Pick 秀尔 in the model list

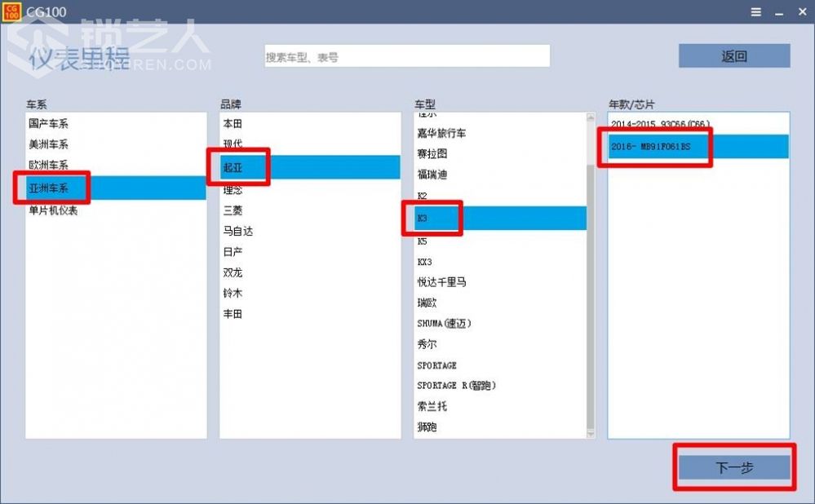point(500,344)
